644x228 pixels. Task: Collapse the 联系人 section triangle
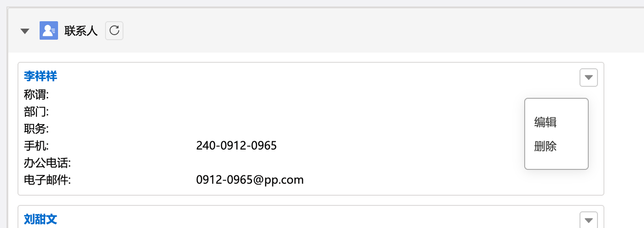tap(25, 31)
